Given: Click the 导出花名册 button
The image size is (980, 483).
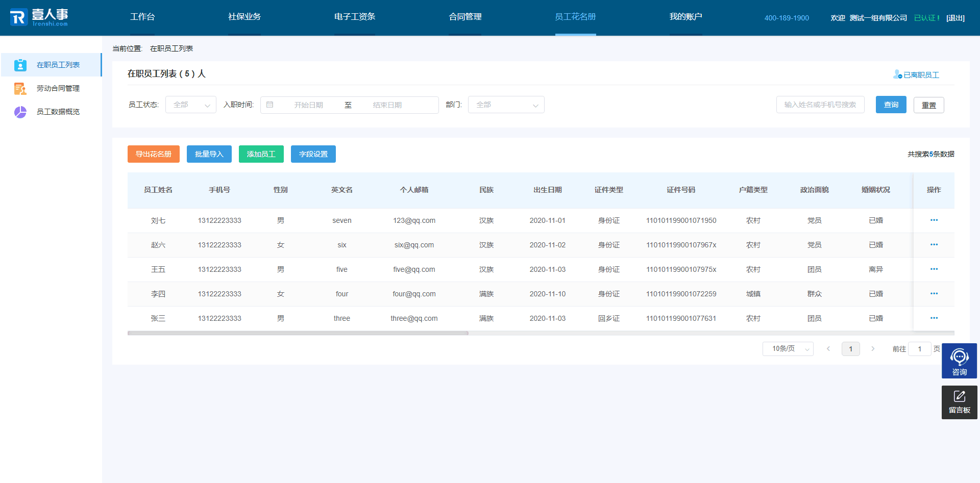Looking at the screenshot, I should 154,154.
